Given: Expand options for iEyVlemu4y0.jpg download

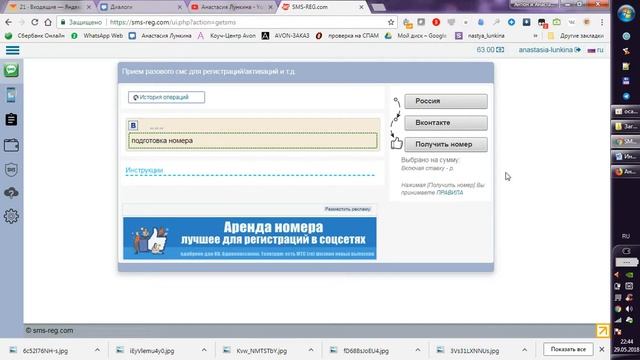Looking at the screenshot, I should point(204,350).
